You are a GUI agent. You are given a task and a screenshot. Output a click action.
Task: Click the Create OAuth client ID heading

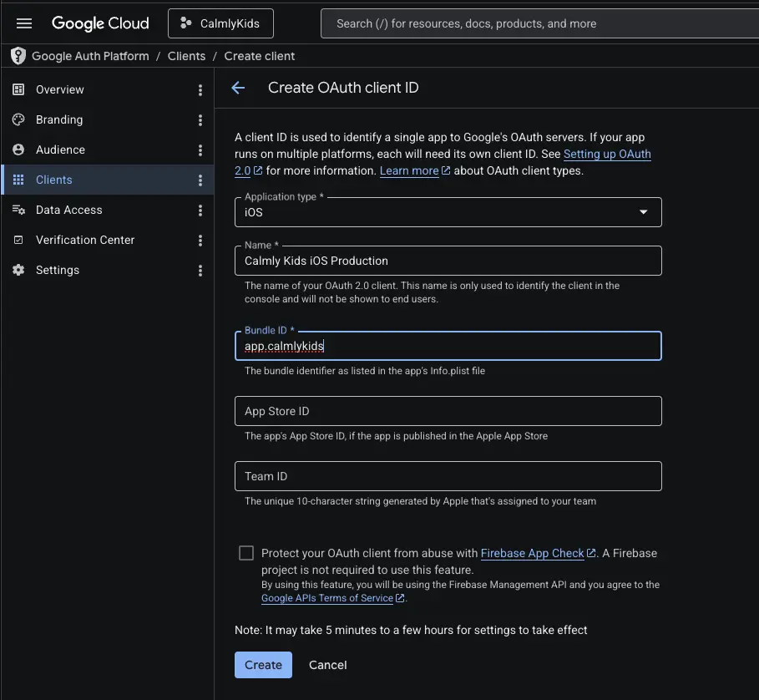(343, 88)
